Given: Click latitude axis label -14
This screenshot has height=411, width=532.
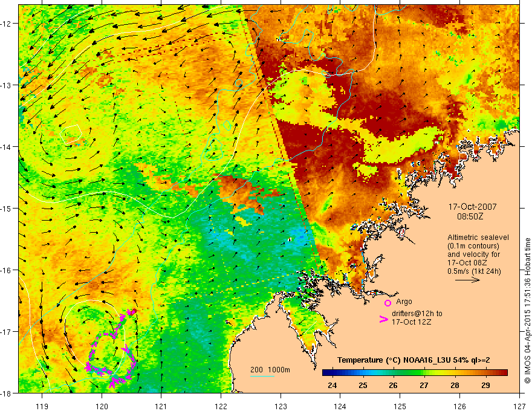Looking at the screenshot, I should pos(7,147).
